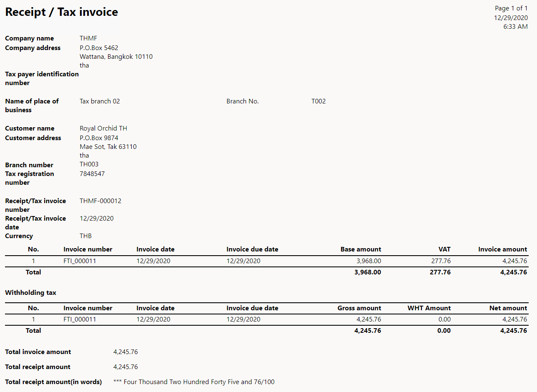Click the bold total VAT 277.76
Screen dimensions: 537x392
pos(440,272)
